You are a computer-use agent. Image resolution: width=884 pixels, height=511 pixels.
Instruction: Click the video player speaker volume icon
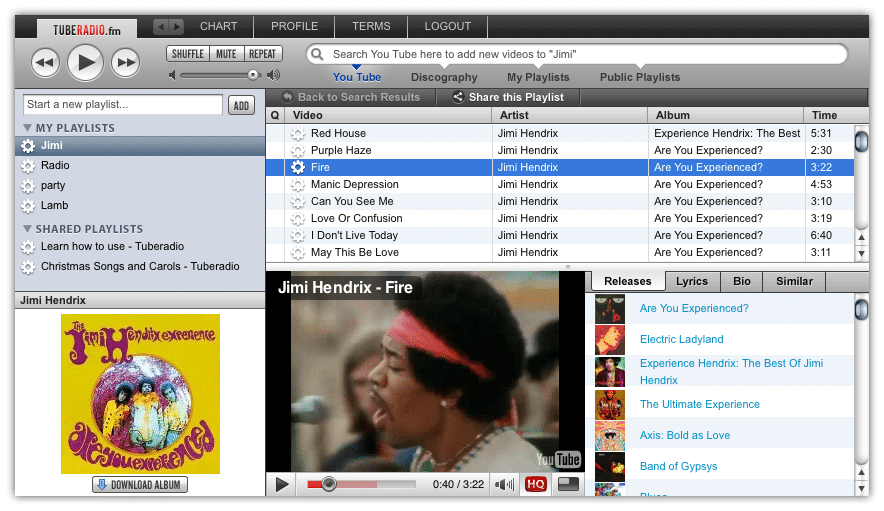(505, 485)
